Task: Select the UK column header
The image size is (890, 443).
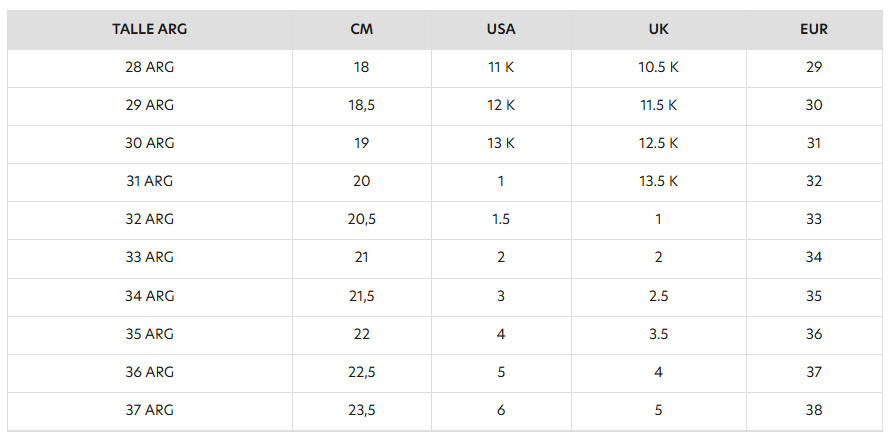Action: (658, 29)
